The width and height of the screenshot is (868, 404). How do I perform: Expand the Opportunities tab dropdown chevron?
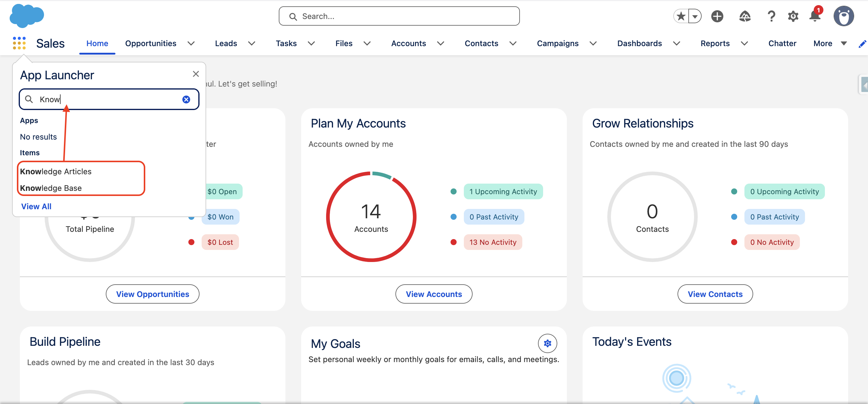click(x=191, y=43)
